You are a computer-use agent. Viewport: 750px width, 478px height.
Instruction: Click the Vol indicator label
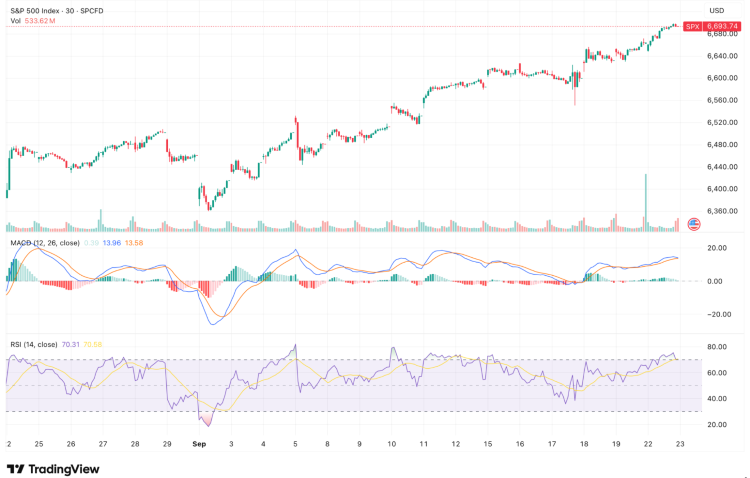click(15, 20)
